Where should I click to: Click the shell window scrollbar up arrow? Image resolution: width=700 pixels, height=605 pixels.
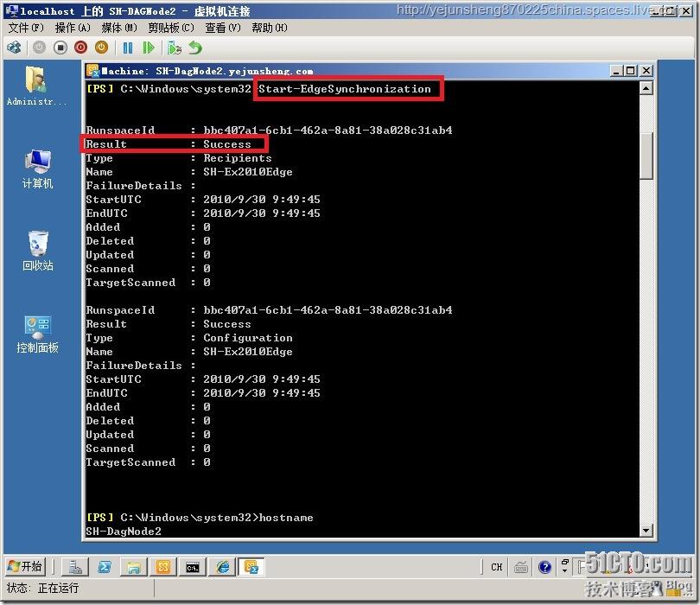point(646,88)
